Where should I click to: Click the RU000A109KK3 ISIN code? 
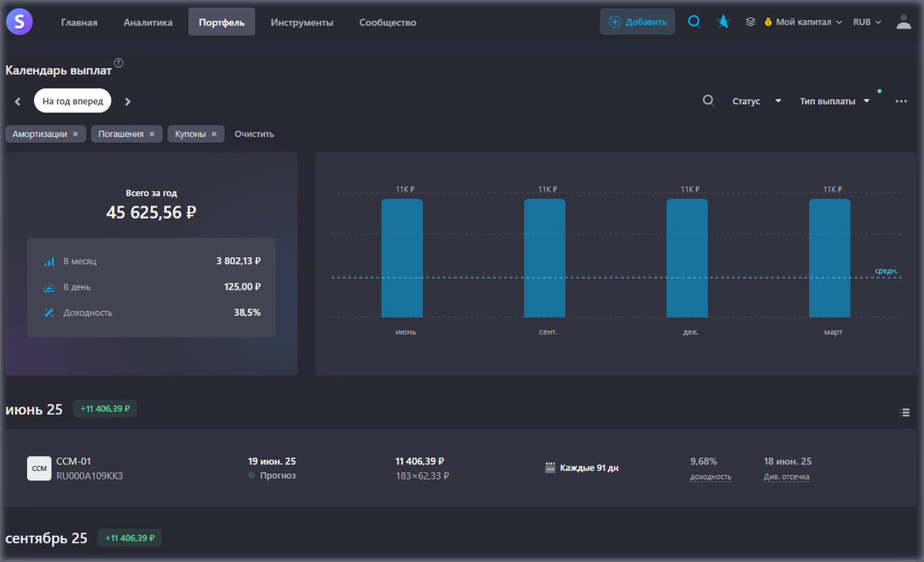(x=89, y=476)
